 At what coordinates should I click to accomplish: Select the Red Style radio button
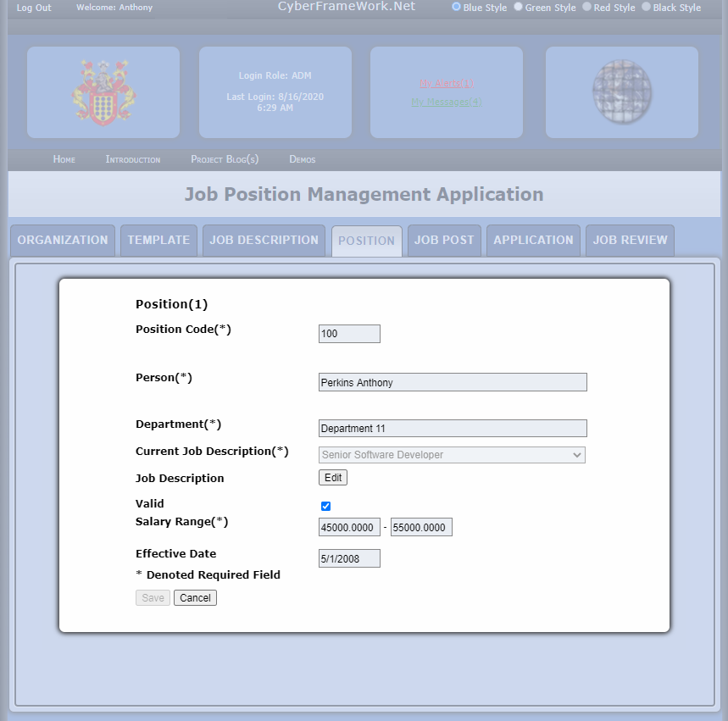point(586,7)
